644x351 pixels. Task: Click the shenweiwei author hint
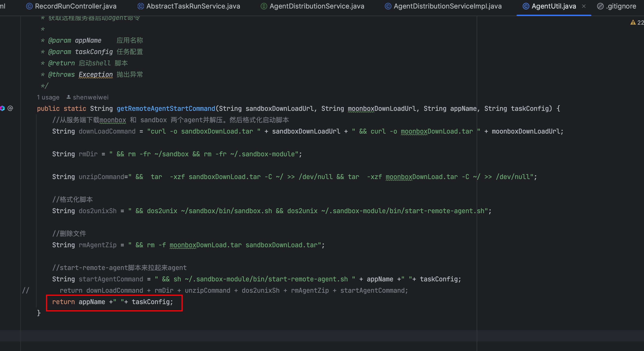[x=91, y=97]
